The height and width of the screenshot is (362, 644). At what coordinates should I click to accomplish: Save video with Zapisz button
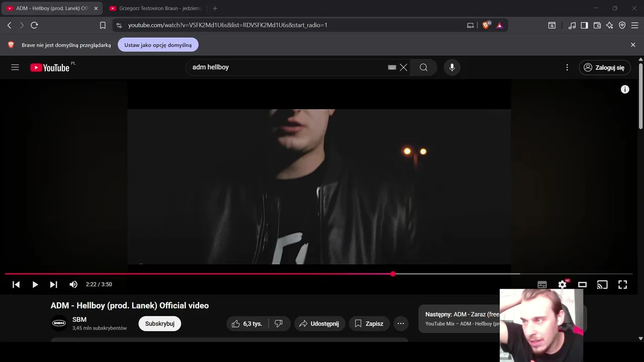tap(369, 324)
